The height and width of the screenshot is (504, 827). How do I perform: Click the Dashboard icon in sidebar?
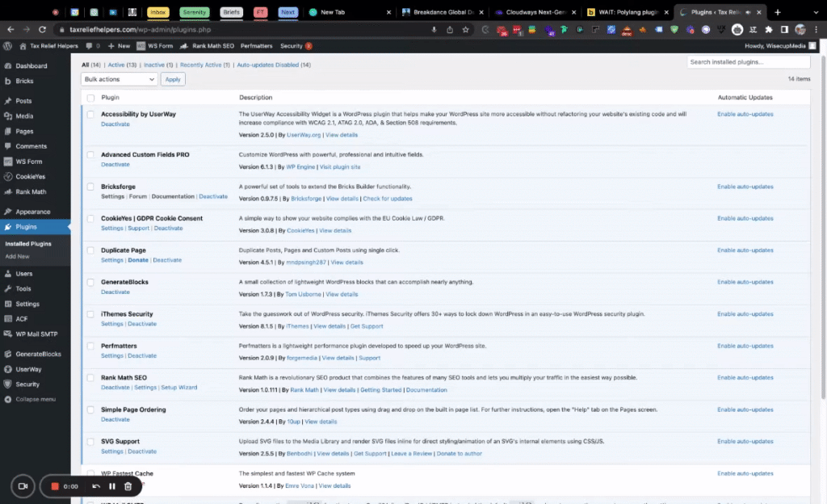[7, 65]
